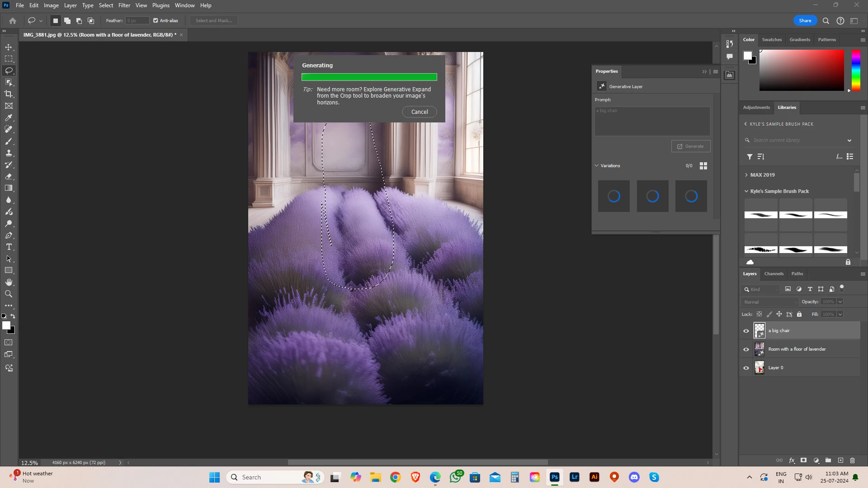Hide the 'a big chair' layer

click(746, 331)
